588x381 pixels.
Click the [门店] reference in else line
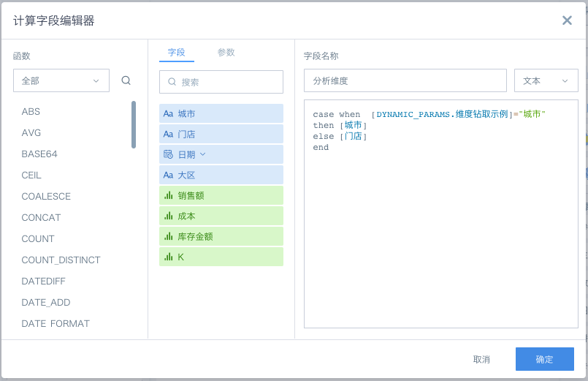click(354, 136)
